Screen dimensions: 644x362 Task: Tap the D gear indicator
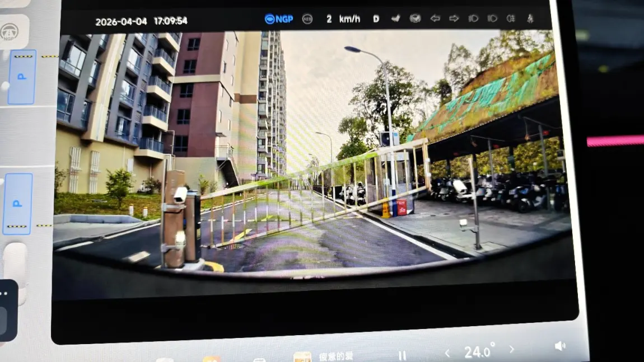376,19
